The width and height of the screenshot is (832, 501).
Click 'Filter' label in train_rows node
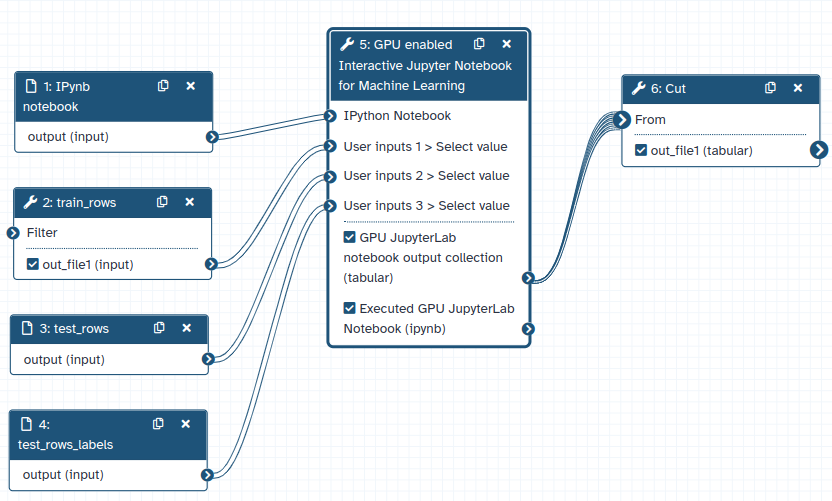tap(42, 232)
